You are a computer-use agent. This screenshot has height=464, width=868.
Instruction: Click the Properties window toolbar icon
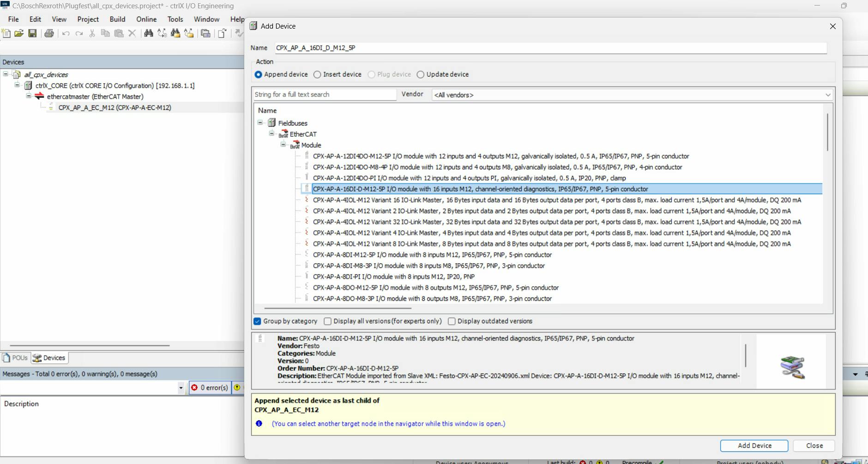pyautogui.click(x=205, y=33)
